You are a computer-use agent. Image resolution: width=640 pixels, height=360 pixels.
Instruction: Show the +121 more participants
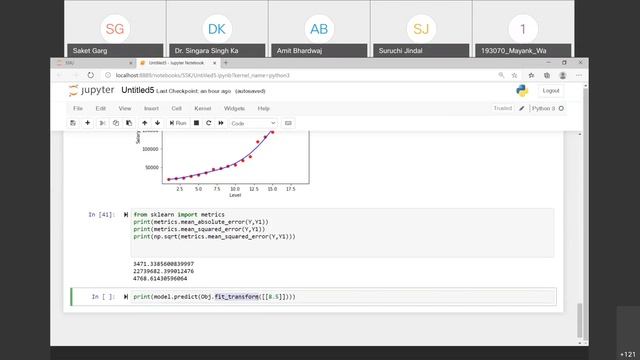[x=628, y=354]
